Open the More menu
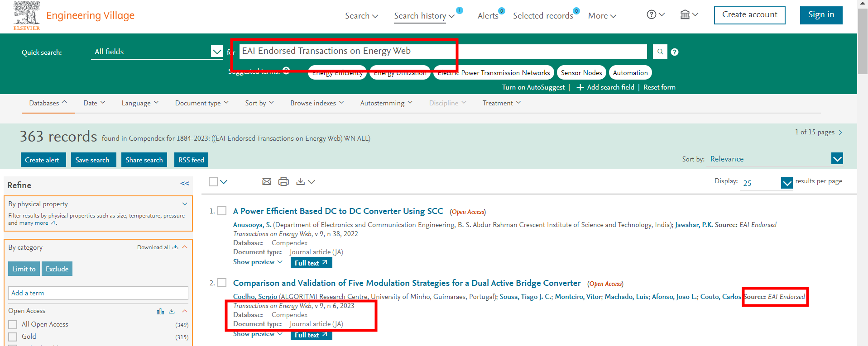868x346 pixels. pyautogui.click(x=602, y=16)
